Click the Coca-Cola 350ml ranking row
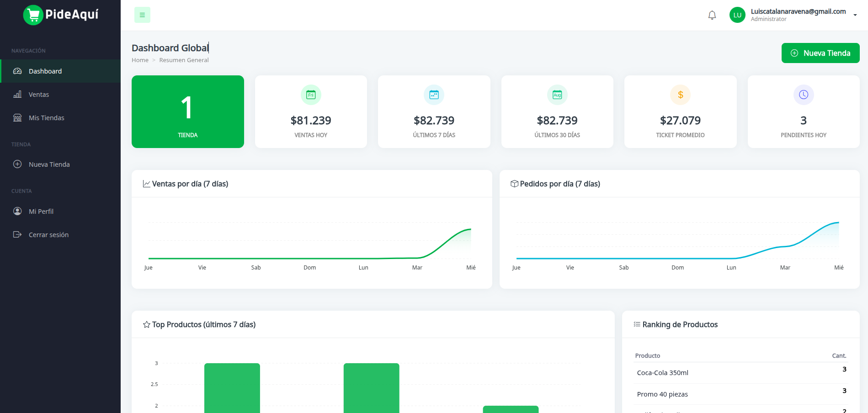Screen dimensions: 868x413 click(741, 373)
